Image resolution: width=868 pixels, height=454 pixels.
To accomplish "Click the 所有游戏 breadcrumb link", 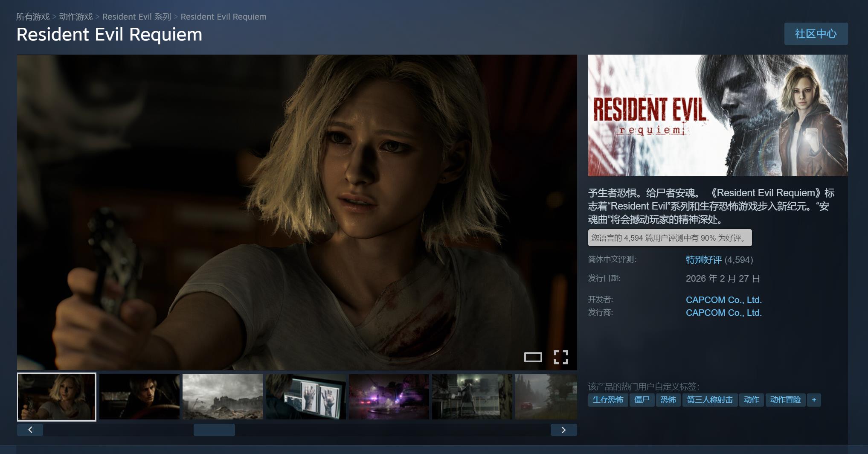I will [33, 17].
